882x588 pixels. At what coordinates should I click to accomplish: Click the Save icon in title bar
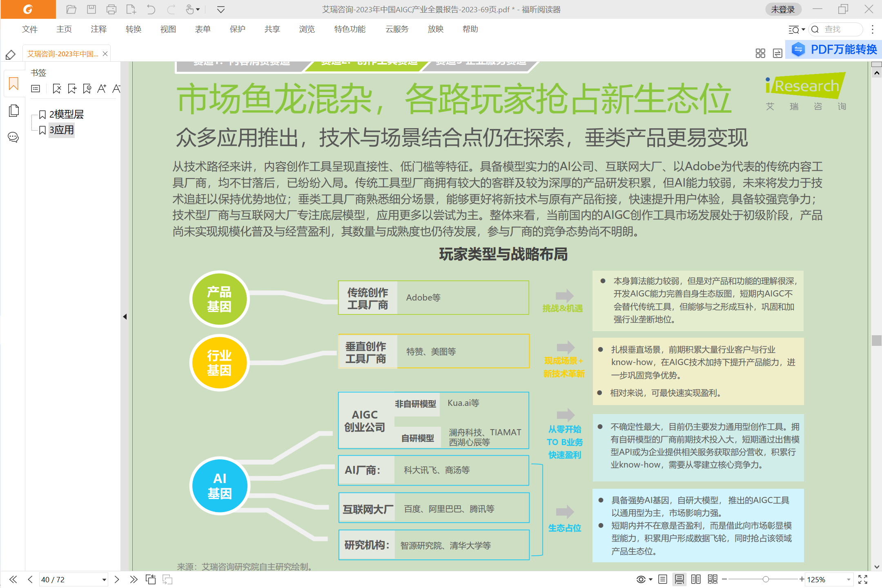tap(91, 9)
